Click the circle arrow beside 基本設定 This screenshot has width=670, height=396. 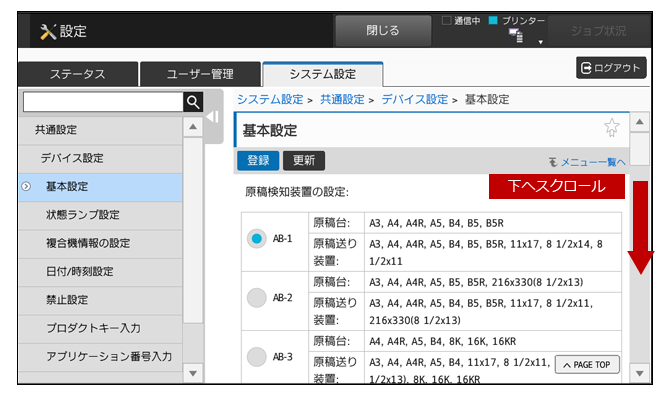click(x=26, y=187)
